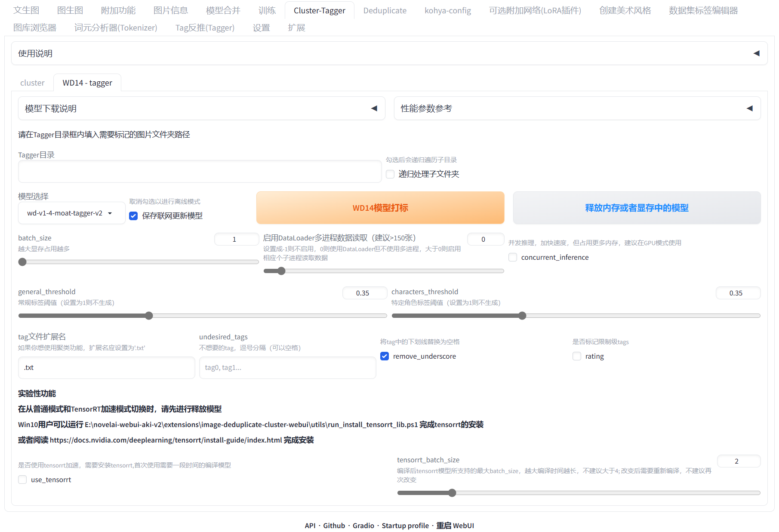Enable 递归处理子文件夹 checkbox
The image size is (779, 532).
click(390, 174)
